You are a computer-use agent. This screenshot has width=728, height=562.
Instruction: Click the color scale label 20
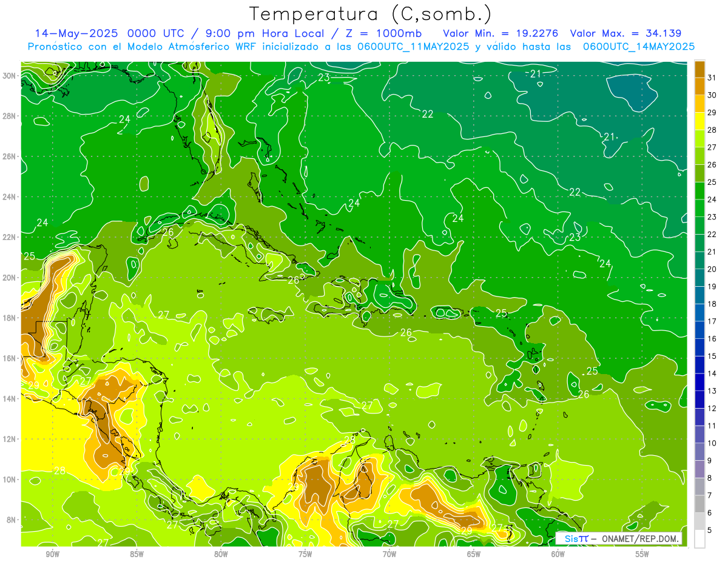click(712, 269)
